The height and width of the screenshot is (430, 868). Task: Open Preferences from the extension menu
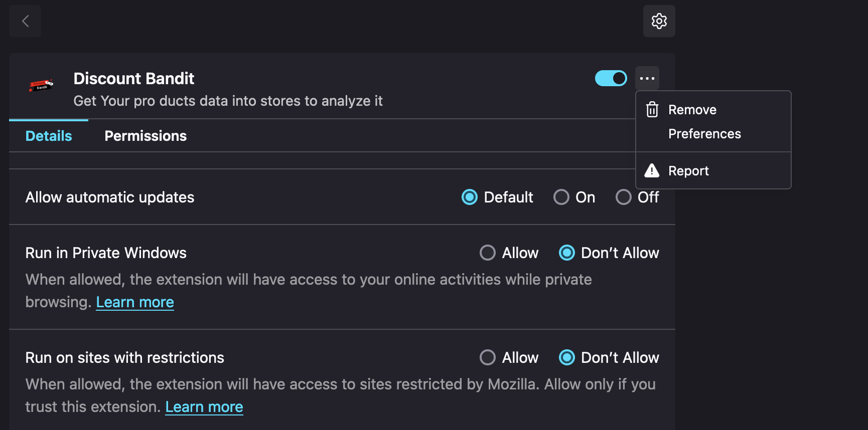[713, 134]
